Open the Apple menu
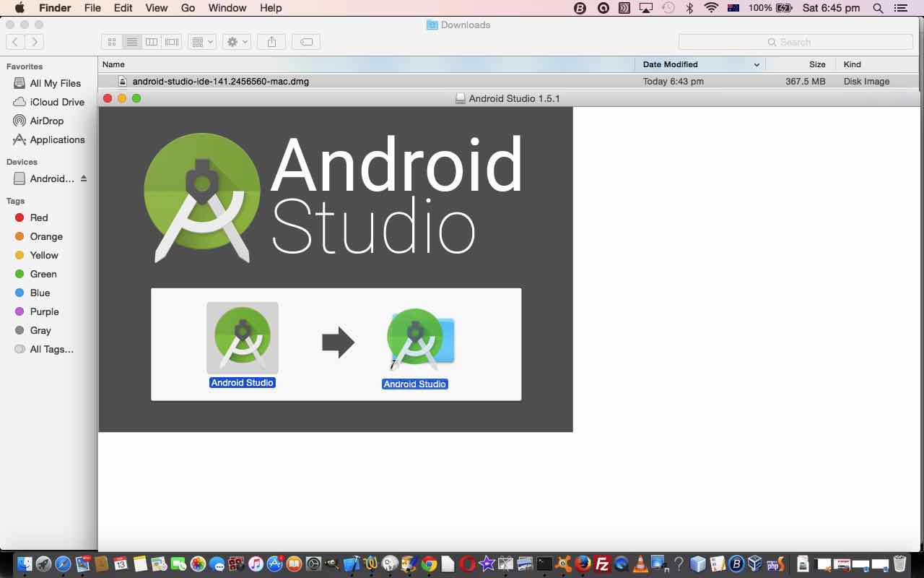 click(x=19, y=8)
